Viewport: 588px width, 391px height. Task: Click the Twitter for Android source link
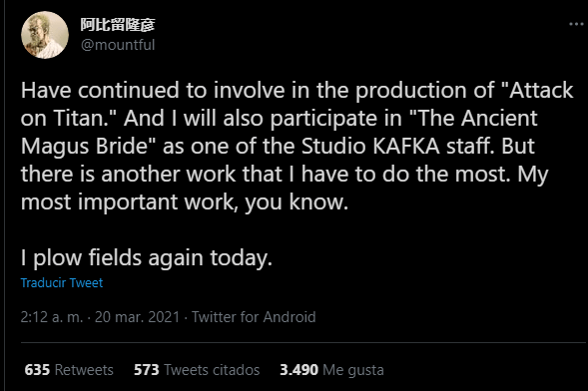coord(254,317)
